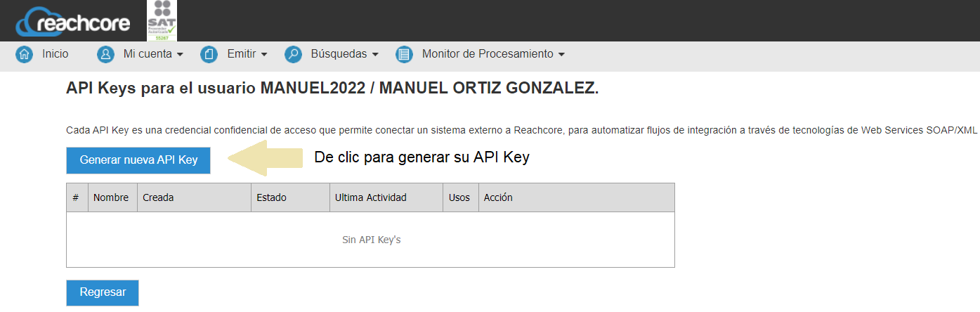Expand the Mi cuenta dropdown arrow
980x312 pixels.
pos(180,55)
